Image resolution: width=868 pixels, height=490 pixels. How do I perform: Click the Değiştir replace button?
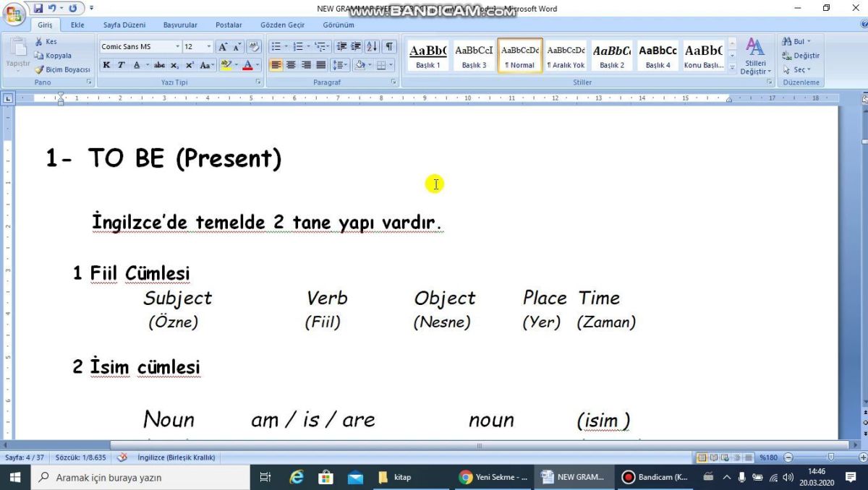point(801,56)
